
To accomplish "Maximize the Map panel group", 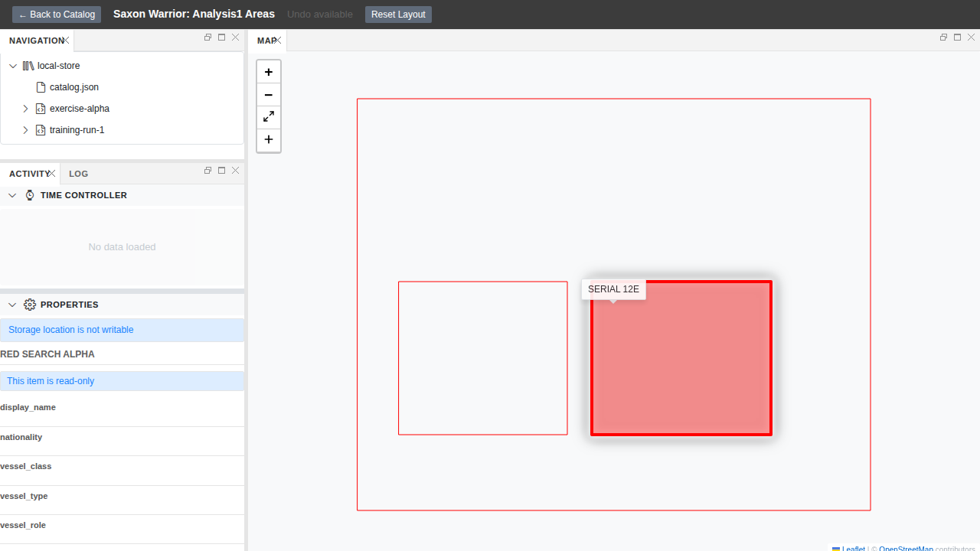I will coord(957,37).
